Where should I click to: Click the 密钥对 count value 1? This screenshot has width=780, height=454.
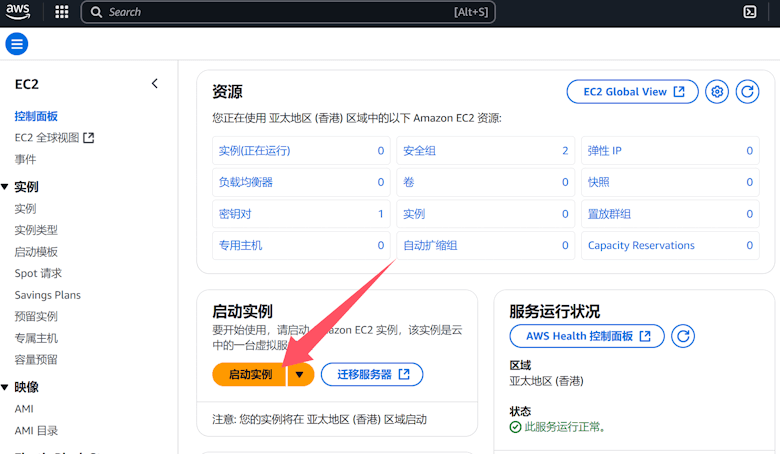381,214
